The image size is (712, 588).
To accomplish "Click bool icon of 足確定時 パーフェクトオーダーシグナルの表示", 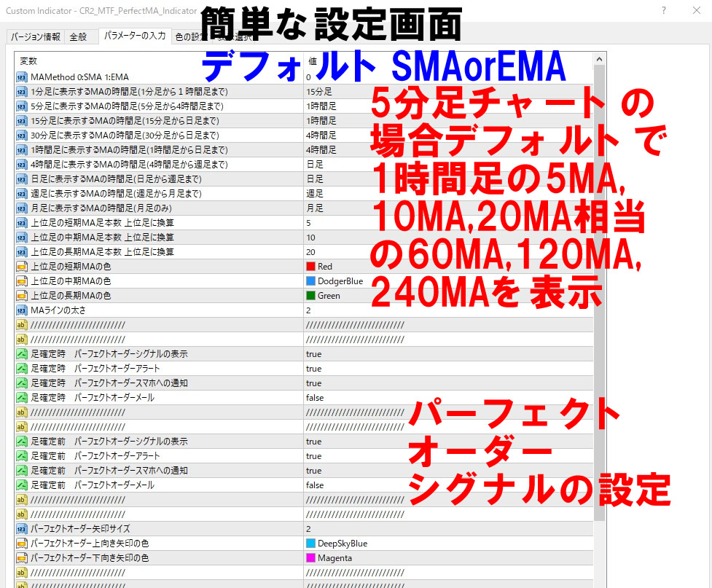I will (x=21, y=354).
